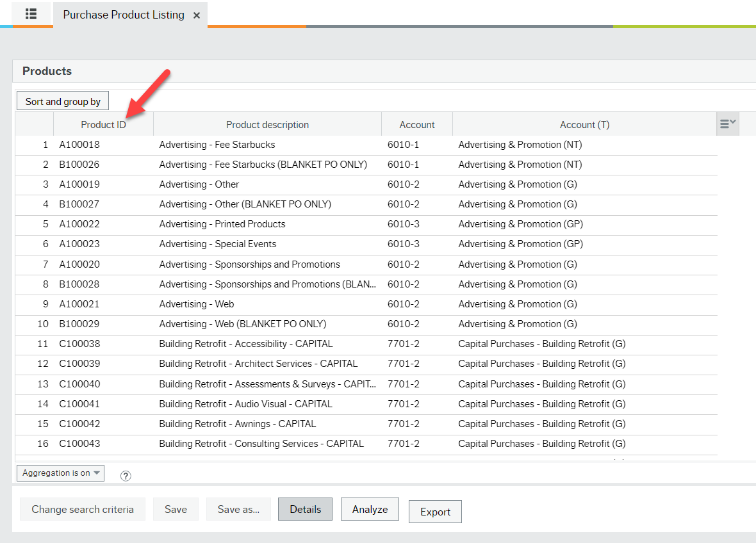This screenshot has height=543, width=756.
Task: Click Change search criteria
Action: (82, 509)
